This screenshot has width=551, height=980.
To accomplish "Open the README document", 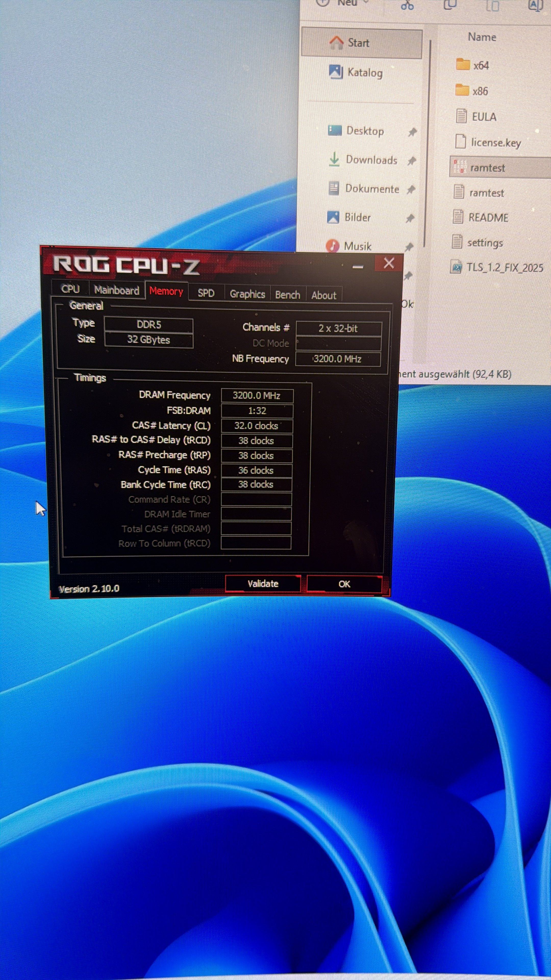I will [x=488, y=218].
